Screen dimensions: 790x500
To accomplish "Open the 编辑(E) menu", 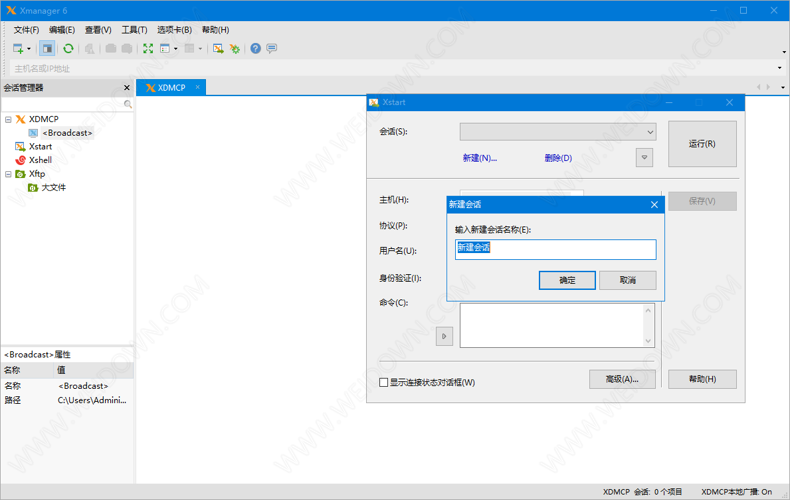I will click(x=62, y=30).
